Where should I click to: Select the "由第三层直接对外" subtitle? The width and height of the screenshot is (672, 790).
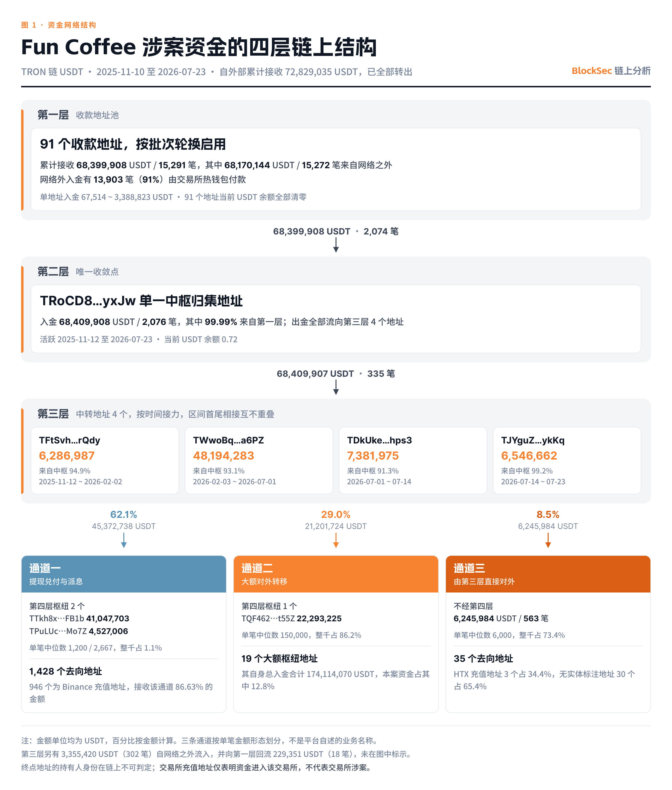tap(484, 581)
